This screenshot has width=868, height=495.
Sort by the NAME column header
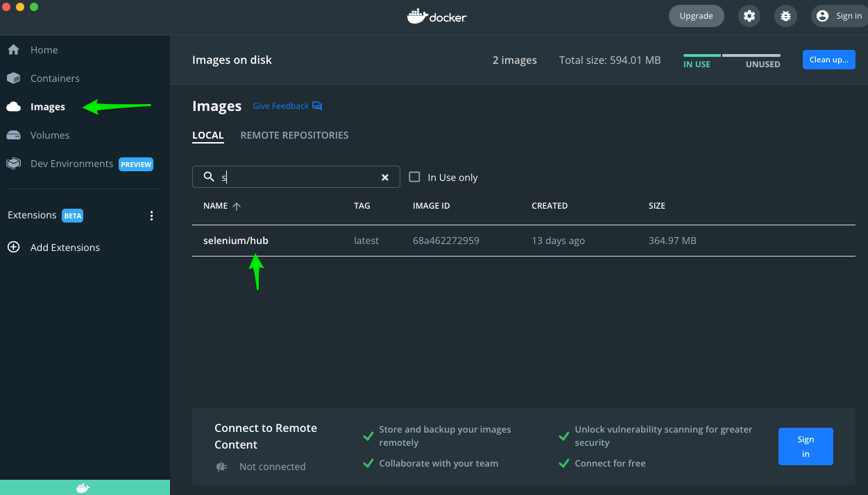[x=216, y=206]
